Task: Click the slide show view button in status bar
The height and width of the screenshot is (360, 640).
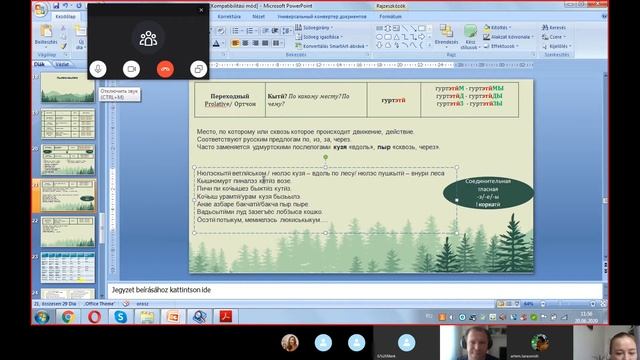Action: [517, 304]
